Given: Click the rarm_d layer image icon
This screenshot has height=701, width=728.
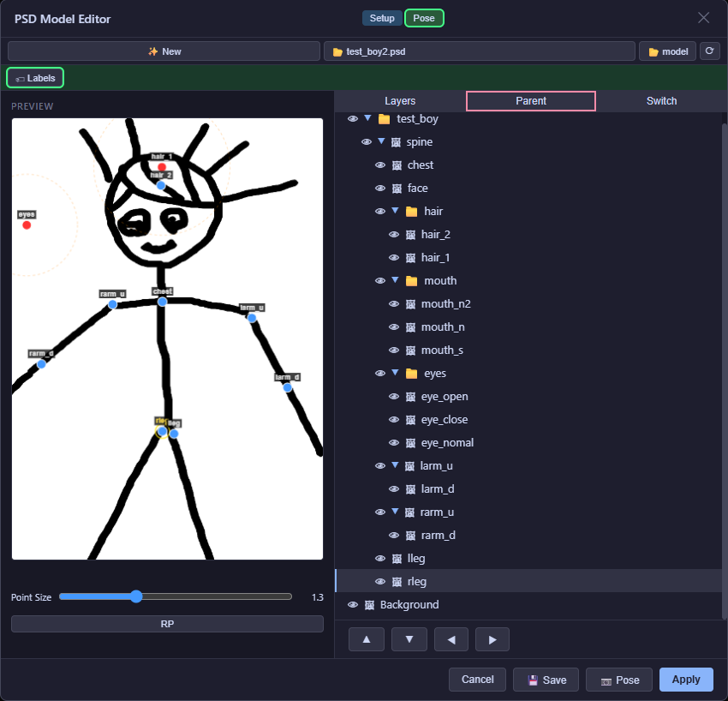Looking at the screenshot, I should 411,536.
